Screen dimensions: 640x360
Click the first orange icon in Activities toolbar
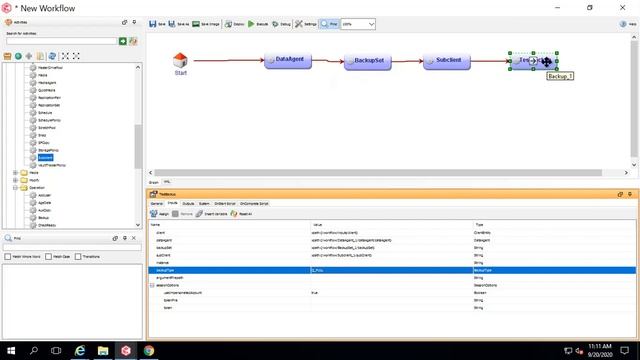pyautogui.click(x=7, y=56)
